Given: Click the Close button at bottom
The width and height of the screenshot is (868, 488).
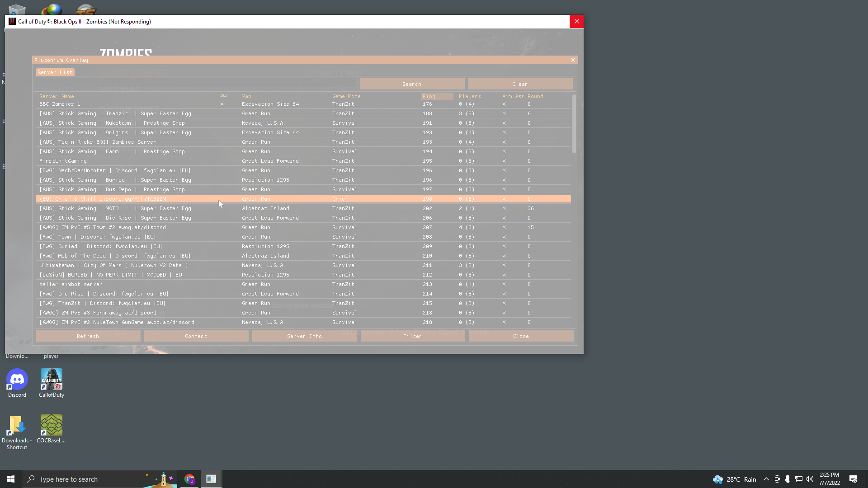Looking at the screenshot, I should tap(521, 336).
